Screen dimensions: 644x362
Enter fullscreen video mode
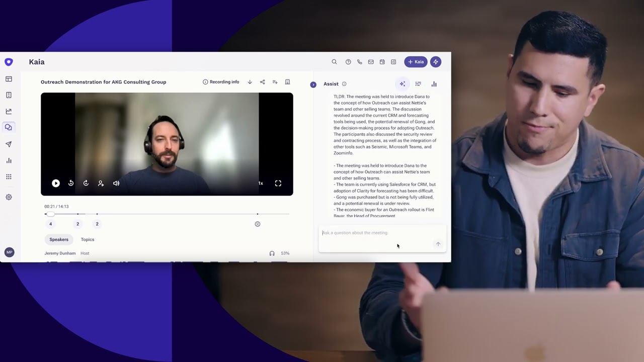278,184
